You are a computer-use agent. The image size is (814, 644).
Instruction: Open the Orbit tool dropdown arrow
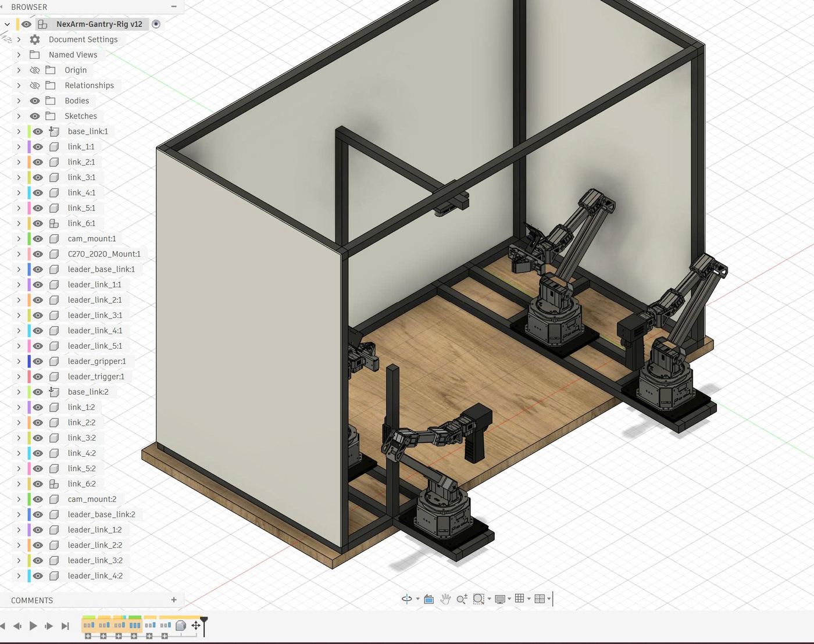417,599
